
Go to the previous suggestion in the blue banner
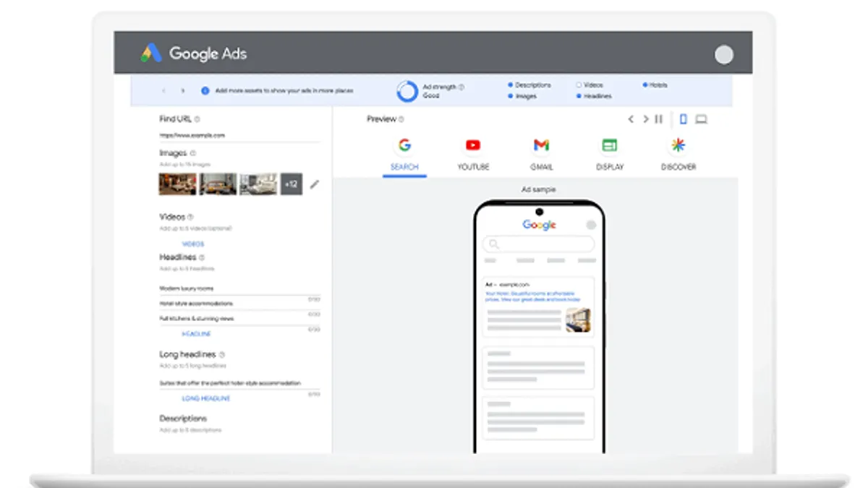coord(163,91)
